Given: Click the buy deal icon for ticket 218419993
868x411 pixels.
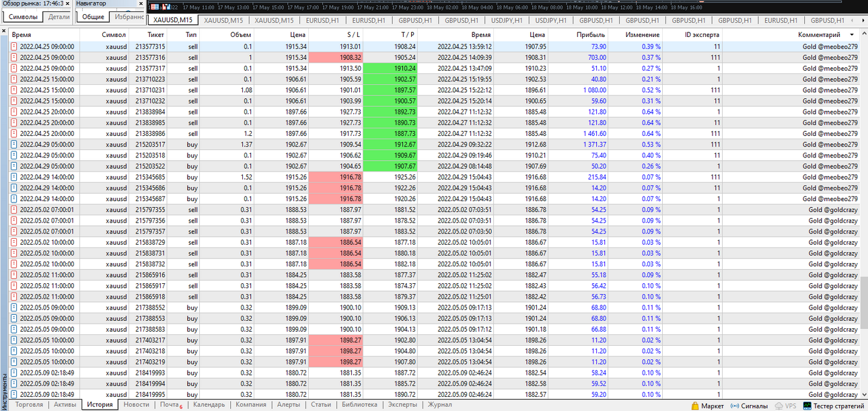Looking at the screenshot, I should 14,373.
